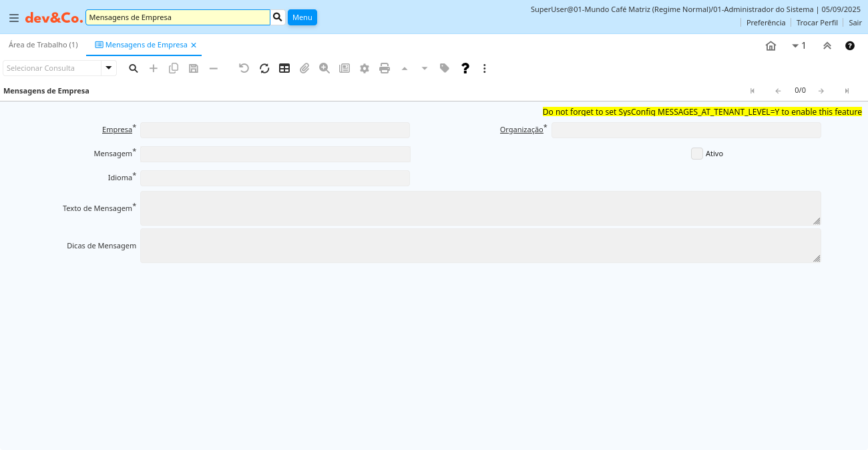Click the Trocar Perfil link

tap(817, 23)
